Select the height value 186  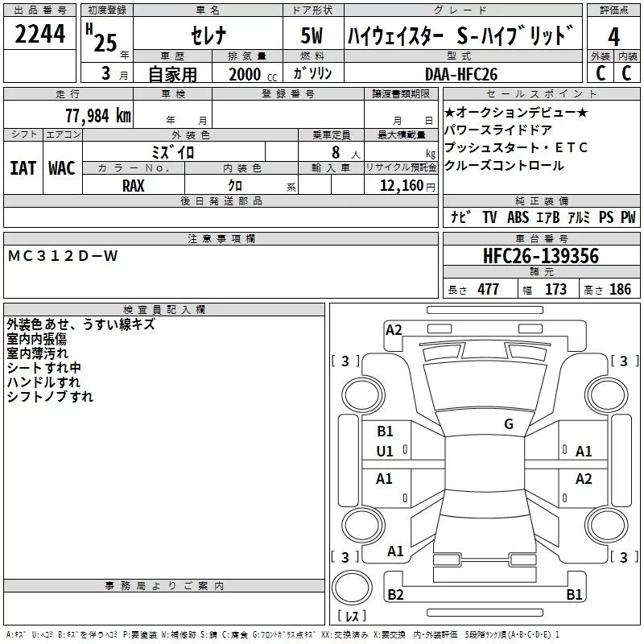620,289
